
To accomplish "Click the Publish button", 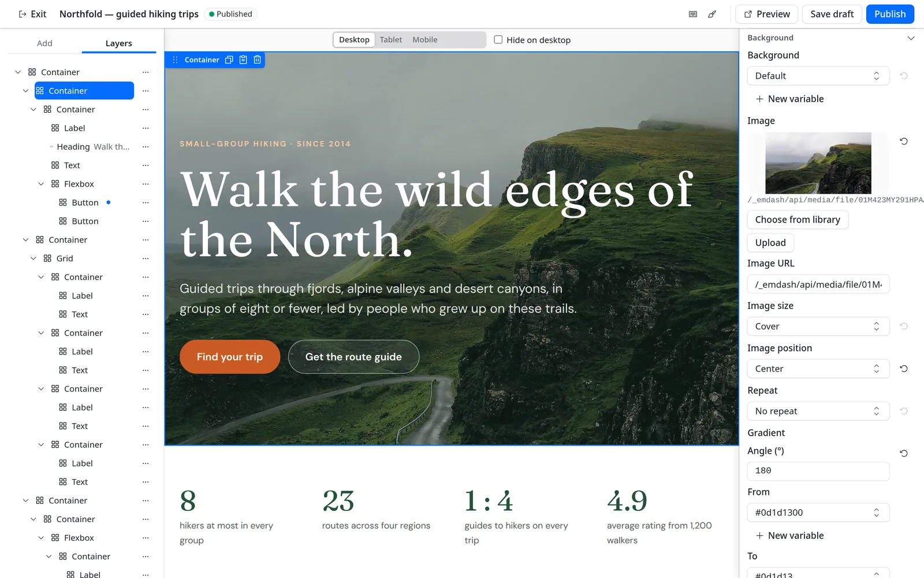I will 890,14.
